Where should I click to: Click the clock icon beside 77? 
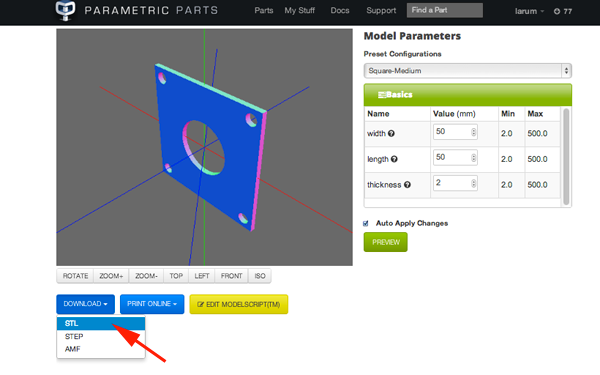[557, 11]
